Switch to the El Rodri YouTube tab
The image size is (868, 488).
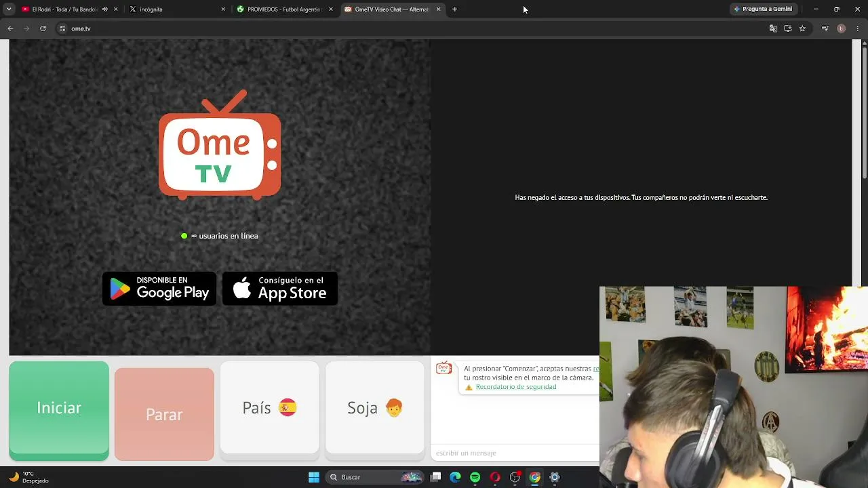coord(64,9)
